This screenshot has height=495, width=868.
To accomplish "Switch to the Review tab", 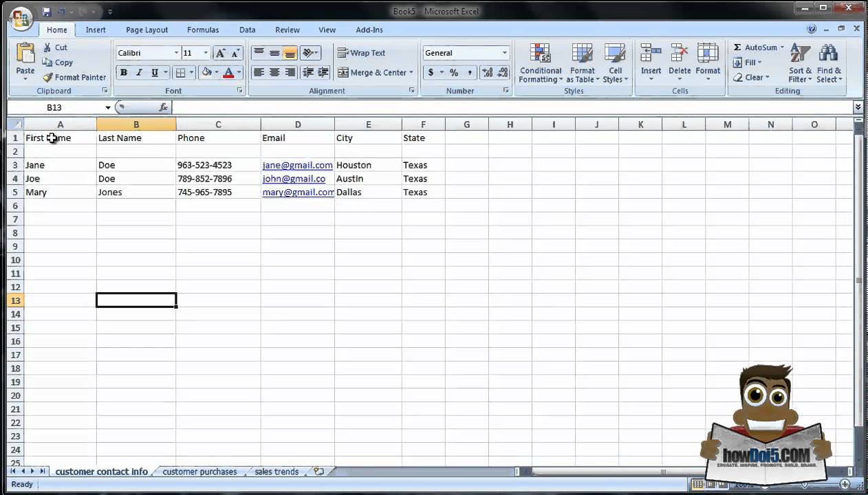I will [287, 30].
